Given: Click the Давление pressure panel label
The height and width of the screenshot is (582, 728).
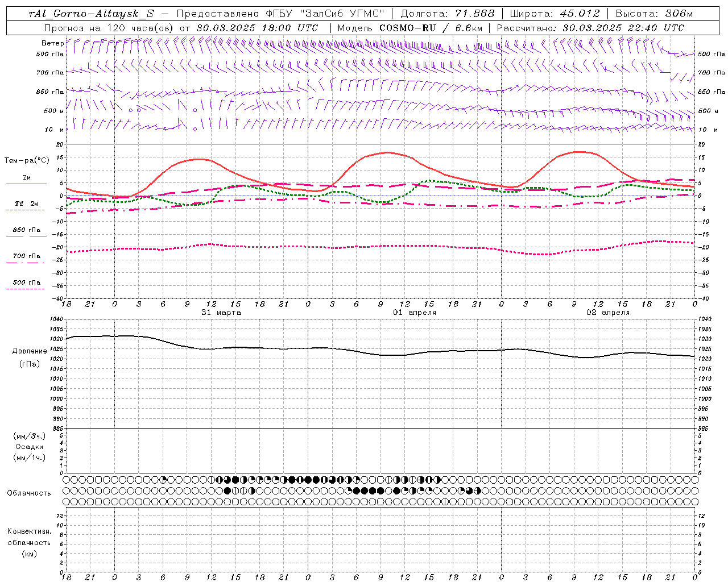Looking at the screenshot, I should click(30, 351).
